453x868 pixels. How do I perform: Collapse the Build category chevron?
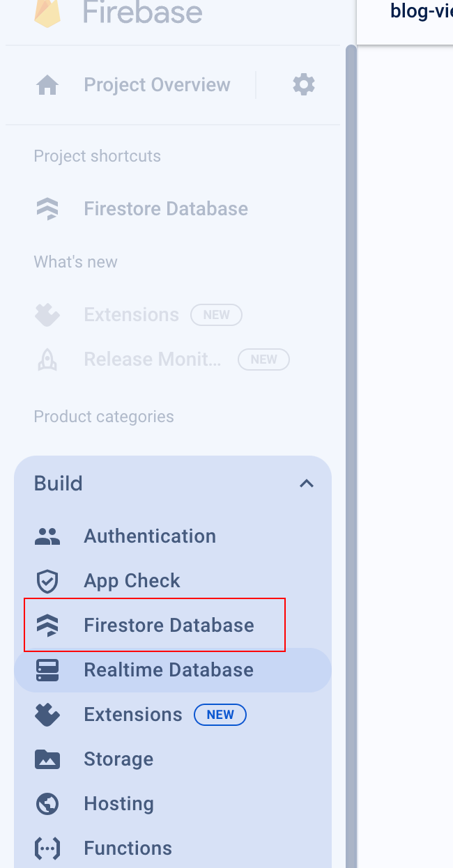click(306, 483)
